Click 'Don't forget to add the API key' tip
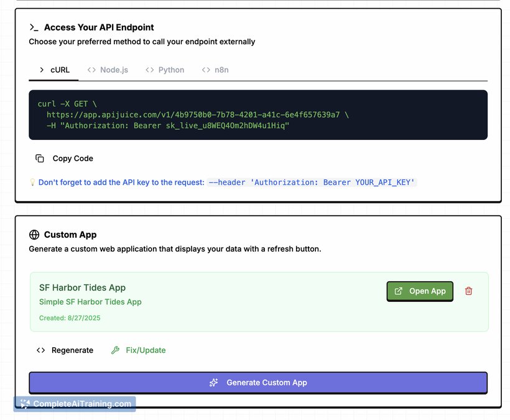Screen dimensions: 510x420 (x=121, y=182)
